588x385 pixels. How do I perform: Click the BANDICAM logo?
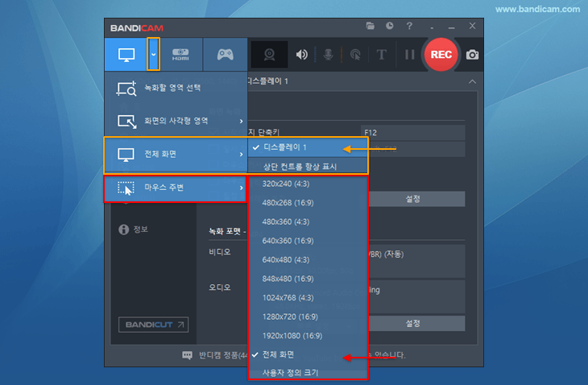(137, 28)
